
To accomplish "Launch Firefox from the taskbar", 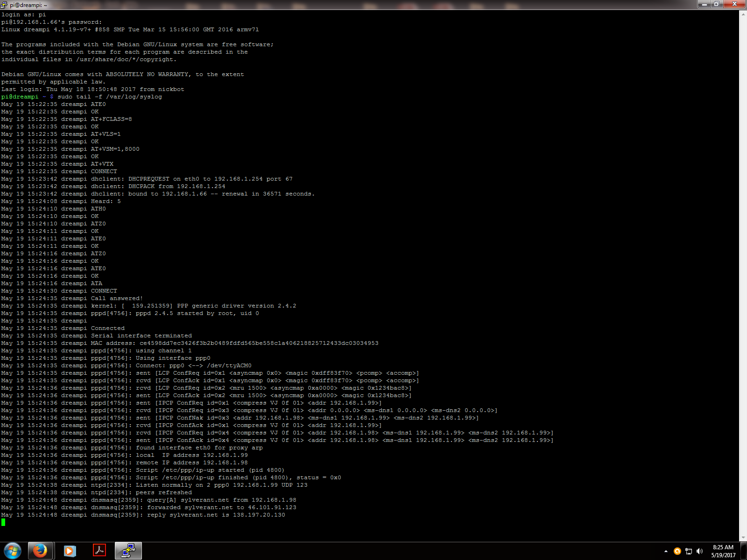I will 40,551.
